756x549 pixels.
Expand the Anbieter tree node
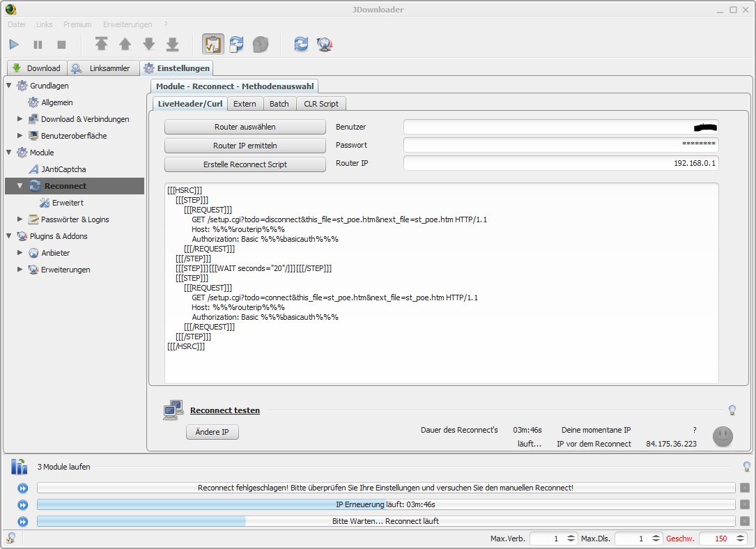coord(20,253)
